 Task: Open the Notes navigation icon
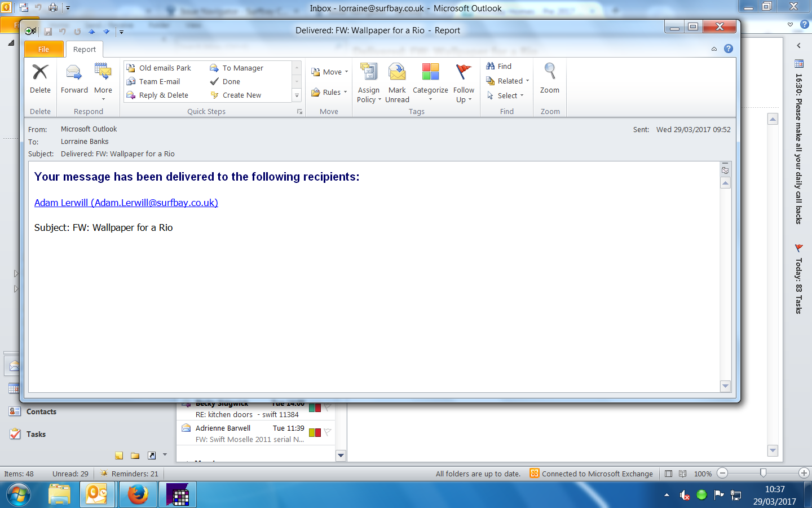(x=119, y=456)
